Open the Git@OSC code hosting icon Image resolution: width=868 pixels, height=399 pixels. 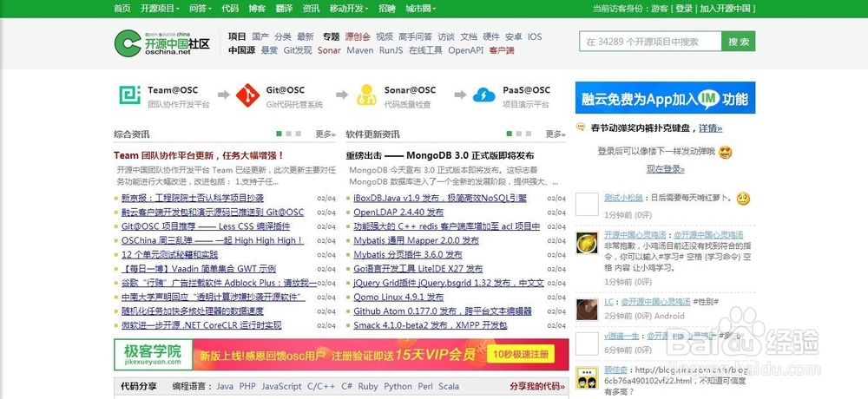point(247,95)
